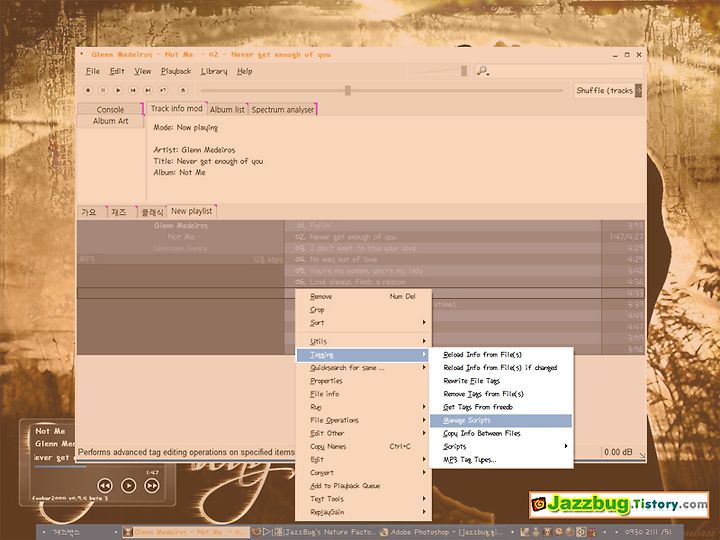The width and height of the screenshot is (720, 540).
Task: Expand the Sort submenu
Action: coord(363,323)
